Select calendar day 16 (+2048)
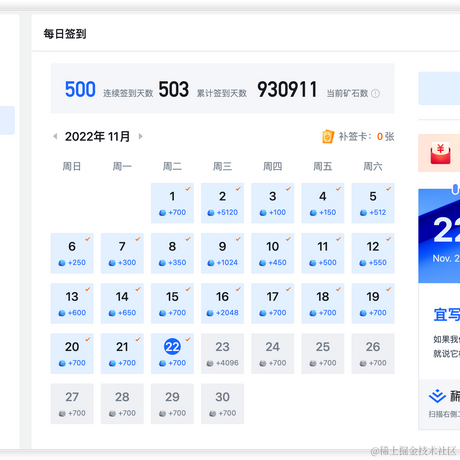This screenshot has width=460, height=460. click(x=222, y=303)
